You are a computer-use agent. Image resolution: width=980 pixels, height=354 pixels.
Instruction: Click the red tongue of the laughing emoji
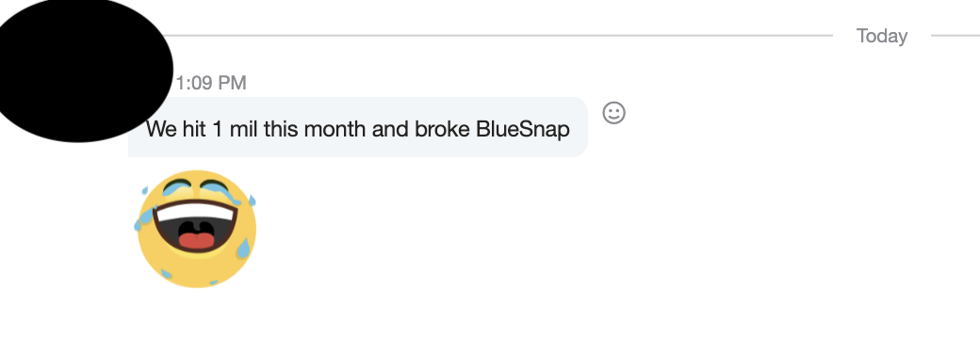tap(197, 239)
